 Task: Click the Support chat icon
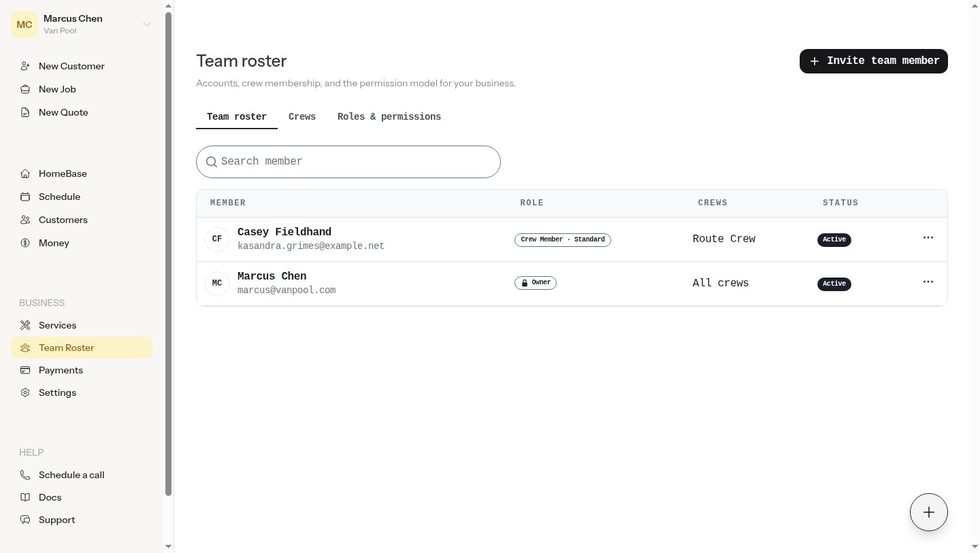pos(25,520)
